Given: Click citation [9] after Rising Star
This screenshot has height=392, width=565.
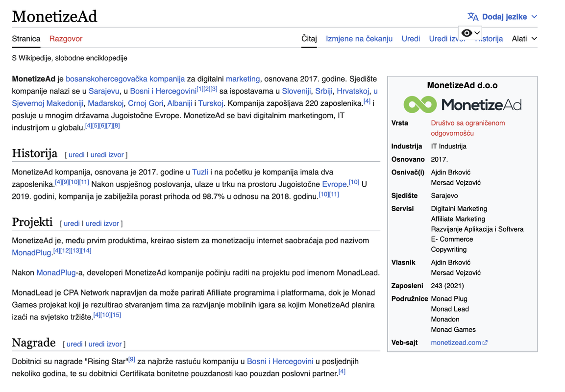Looking at the screenshot, I should (x=131, y=359).
